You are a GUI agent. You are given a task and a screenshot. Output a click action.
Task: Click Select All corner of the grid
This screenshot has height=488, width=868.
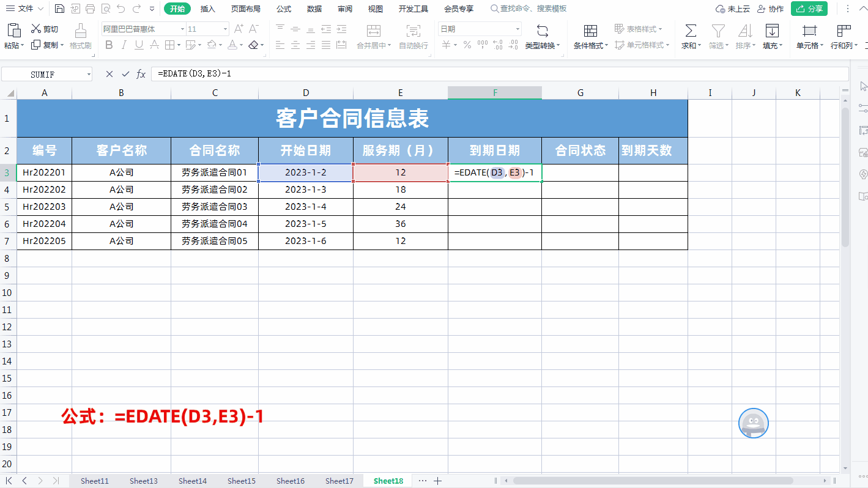coord(8,93)
